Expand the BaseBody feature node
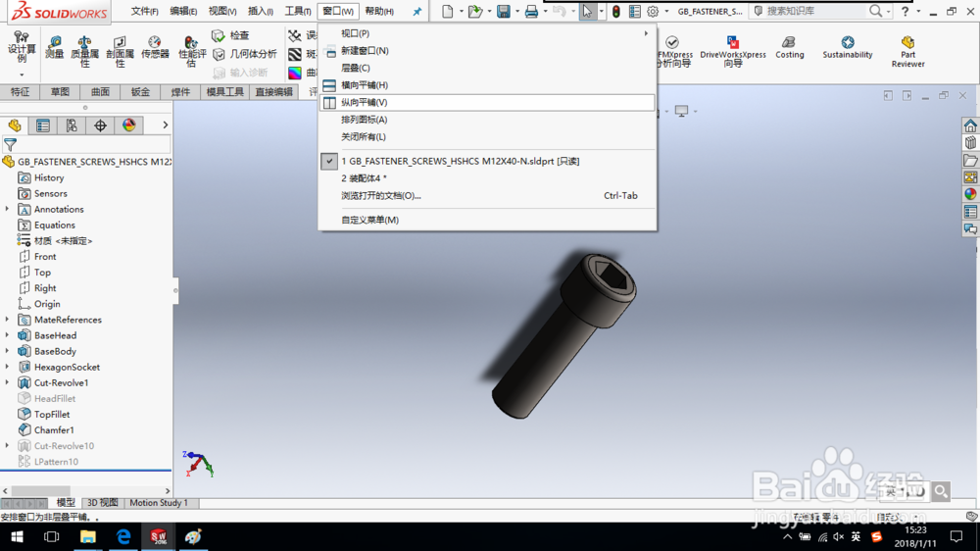The width and height of the screenshot is (980, 551). (x=7, y=351)
